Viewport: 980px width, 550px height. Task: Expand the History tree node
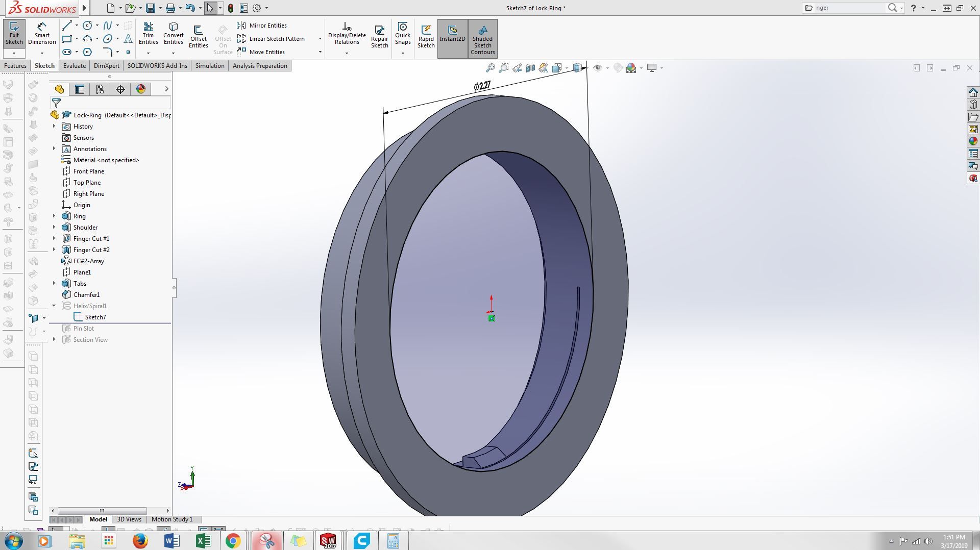point(54,126)
